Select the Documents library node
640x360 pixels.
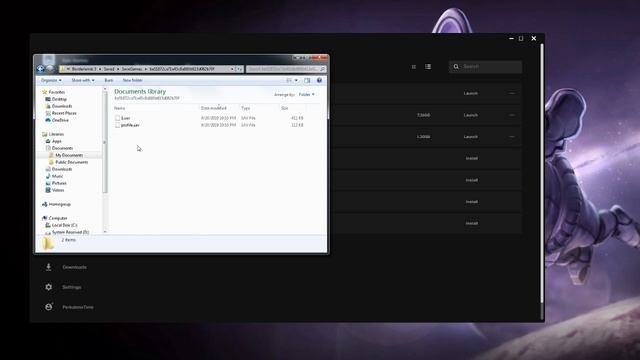pos(62,148)
